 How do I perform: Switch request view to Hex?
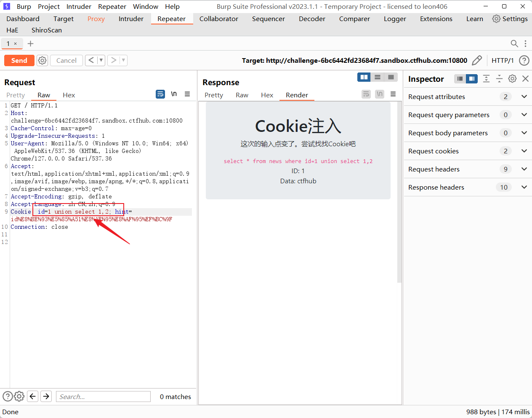69,95
